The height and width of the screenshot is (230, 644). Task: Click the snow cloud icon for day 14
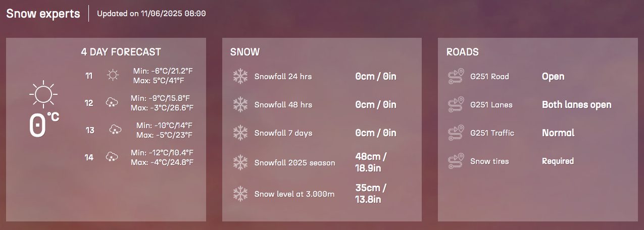tap(112, 157)
